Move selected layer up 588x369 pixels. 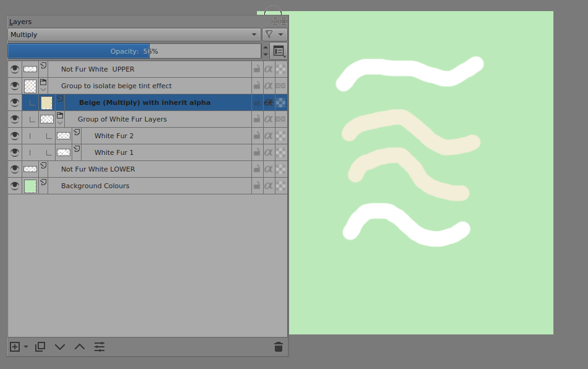pyautogui.click(x=80, y=347)
